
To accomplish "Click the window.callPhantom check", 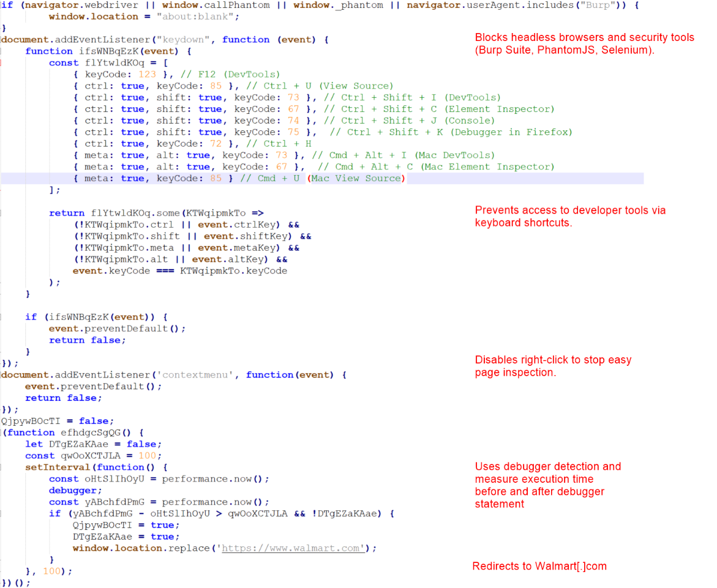I will point(216,5).
